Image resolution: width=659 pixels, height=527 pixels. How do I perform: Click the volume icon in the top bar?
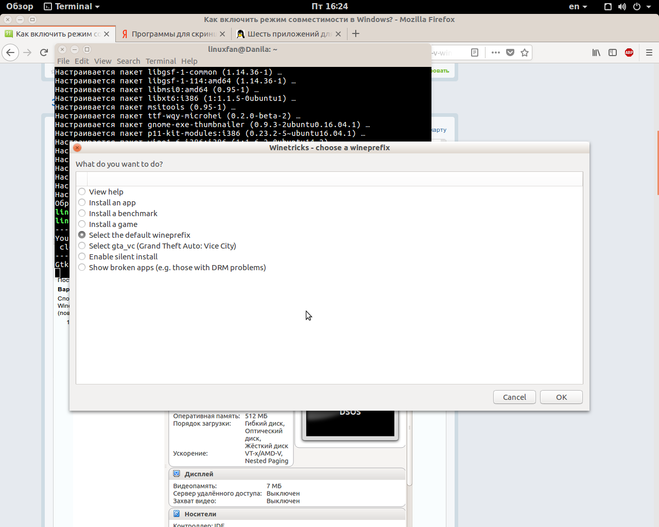point(622,6)
